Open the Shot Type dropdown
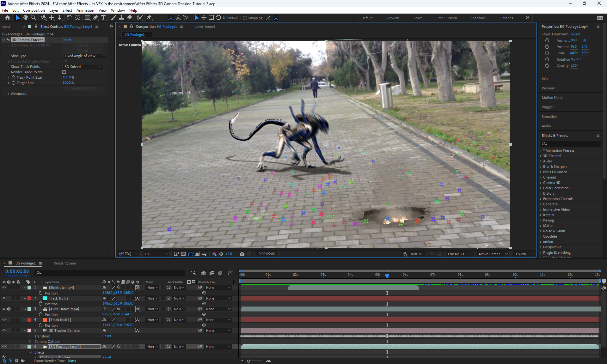 coord(84,56)
